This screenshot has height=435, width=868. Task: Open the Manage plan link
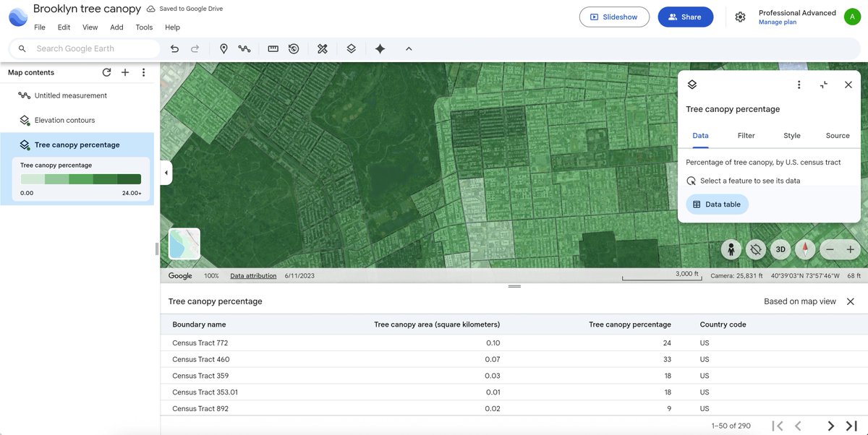(x=778, y=22)
